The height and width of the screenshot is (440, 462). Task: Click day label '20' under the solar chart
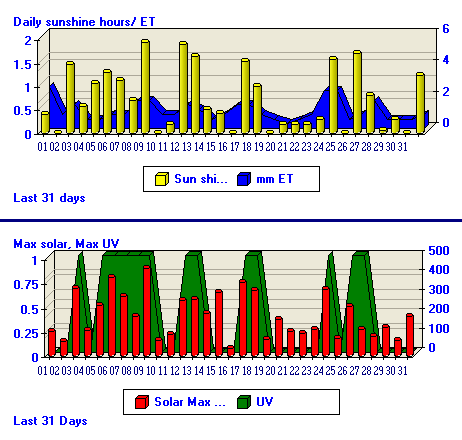click(270, 370)
